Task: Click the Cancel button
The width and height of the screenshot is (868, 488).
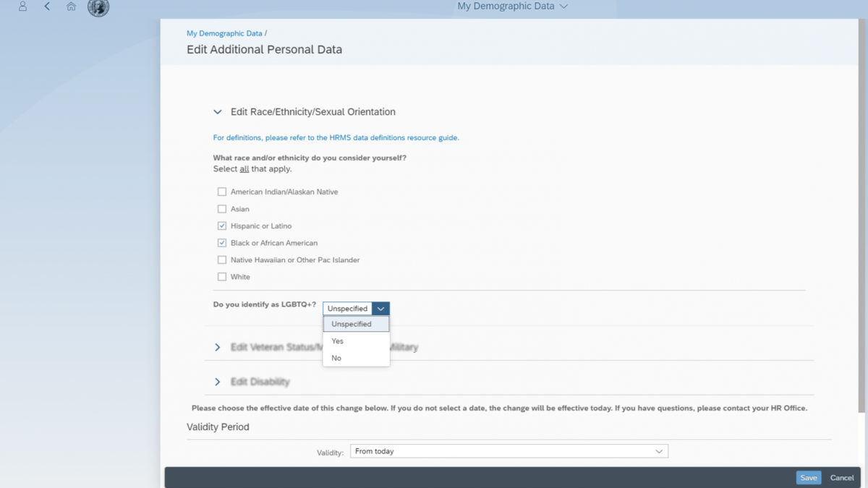Action: 841,477
